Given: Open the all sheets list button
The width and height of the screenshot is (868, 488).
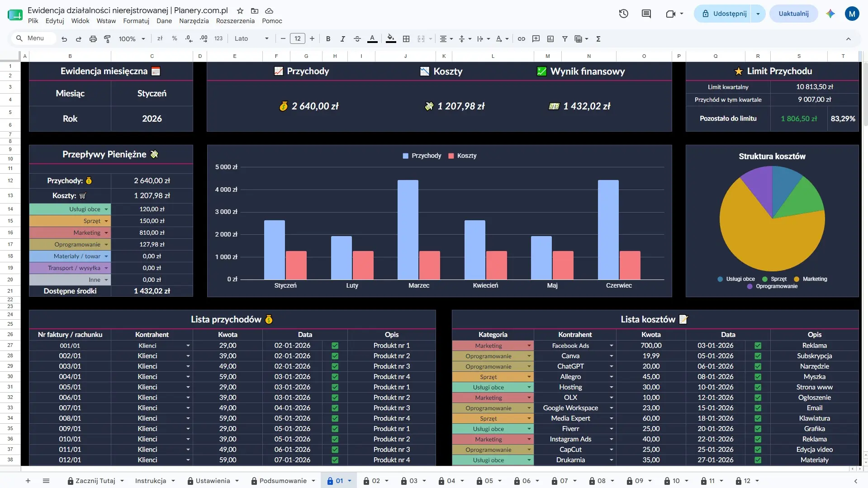Looking at the screenshot, I should (x=46, y=481).
